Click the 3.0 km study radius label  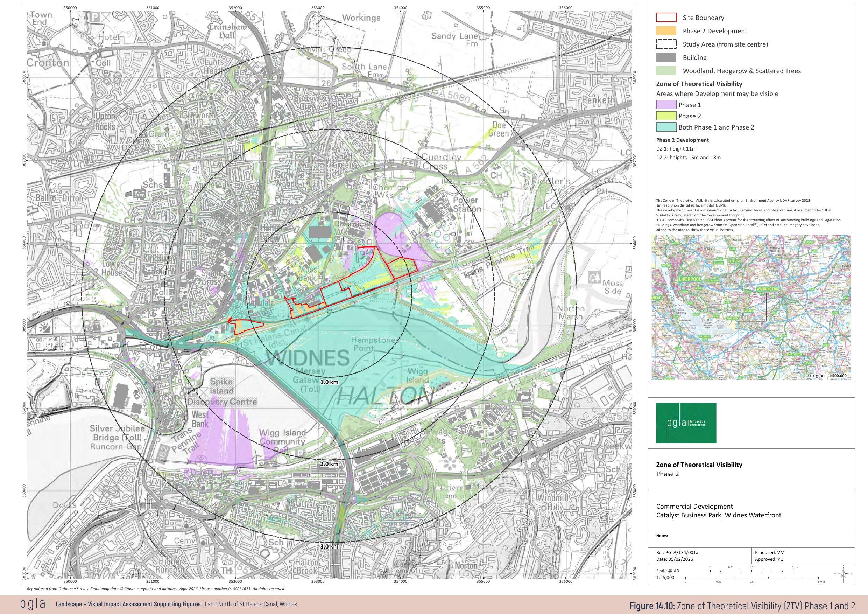pos(329,546)
